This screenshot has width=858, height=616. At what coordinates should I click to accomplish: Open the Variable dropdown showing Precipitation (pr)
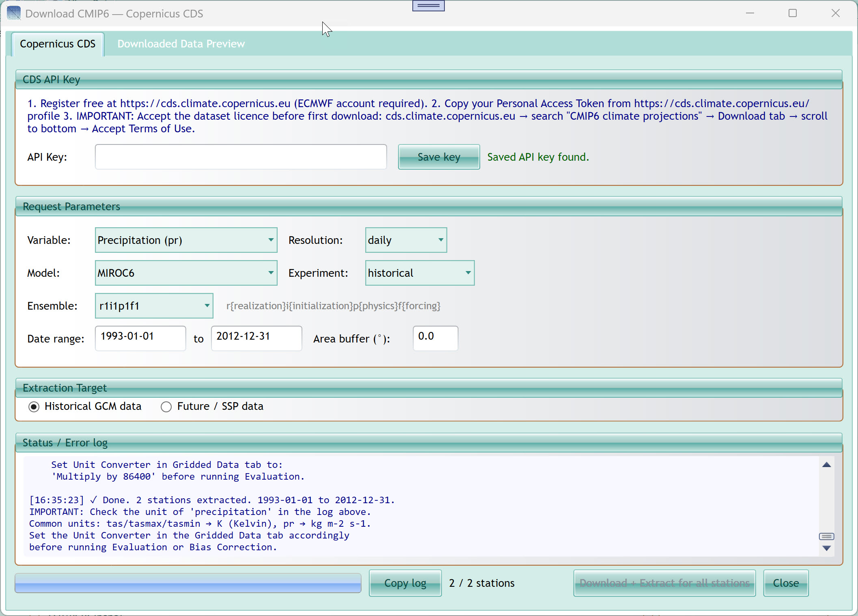[x=186, y=240]
